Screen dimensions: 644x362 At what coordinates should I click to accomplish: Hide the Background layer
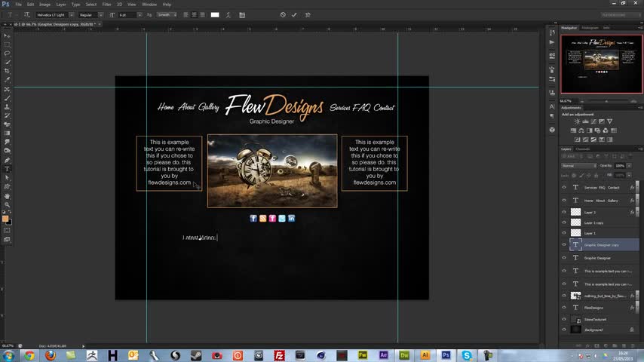coord(564,330)
